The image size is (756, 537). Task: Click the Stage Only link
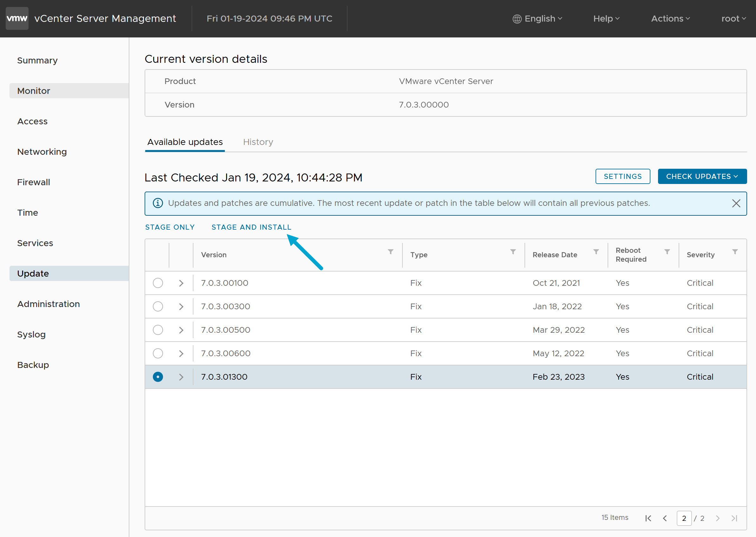(170, 227)
